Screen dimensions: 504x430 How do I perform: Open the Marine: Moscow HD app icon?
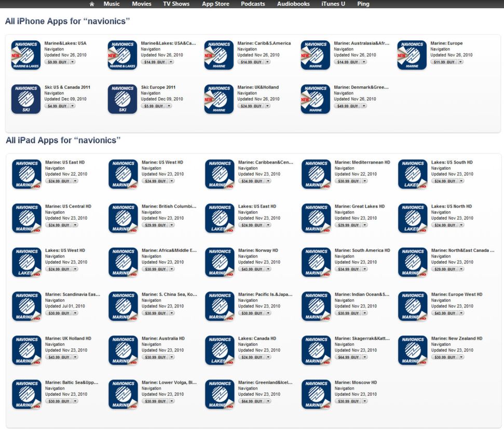coord(316,394)
